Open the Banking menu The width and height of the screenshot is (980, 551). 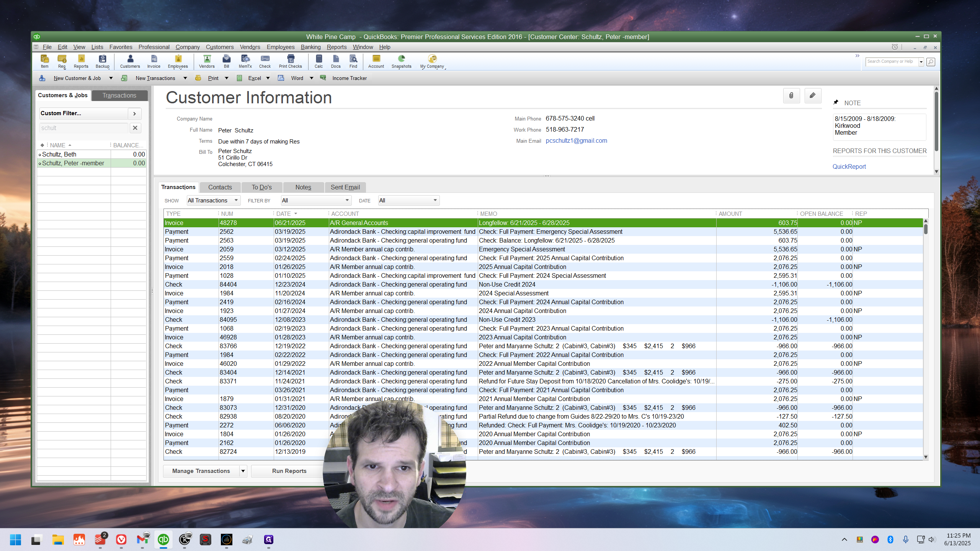tap(310, 47)
